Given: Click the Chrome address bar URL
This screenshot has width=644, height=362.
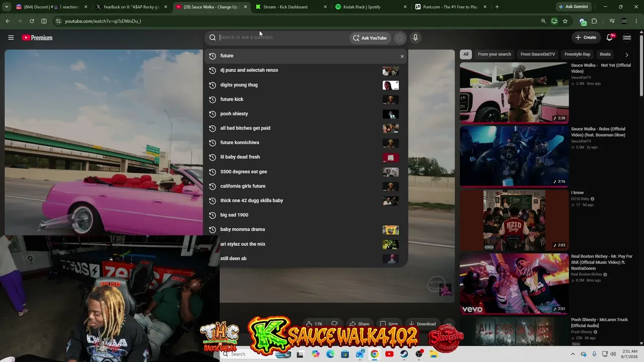Looking at the screenshot, I should click(103, 21).
